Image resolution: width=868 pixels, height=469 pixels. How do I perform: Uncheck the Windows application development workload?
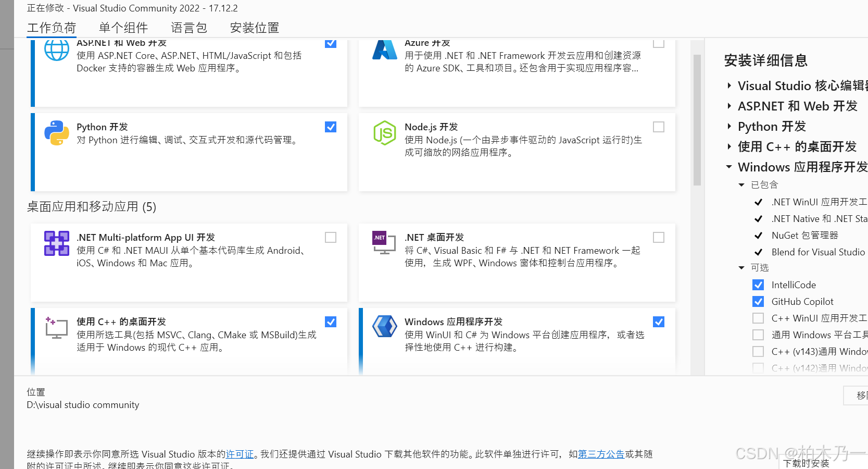tap(659, 322)
